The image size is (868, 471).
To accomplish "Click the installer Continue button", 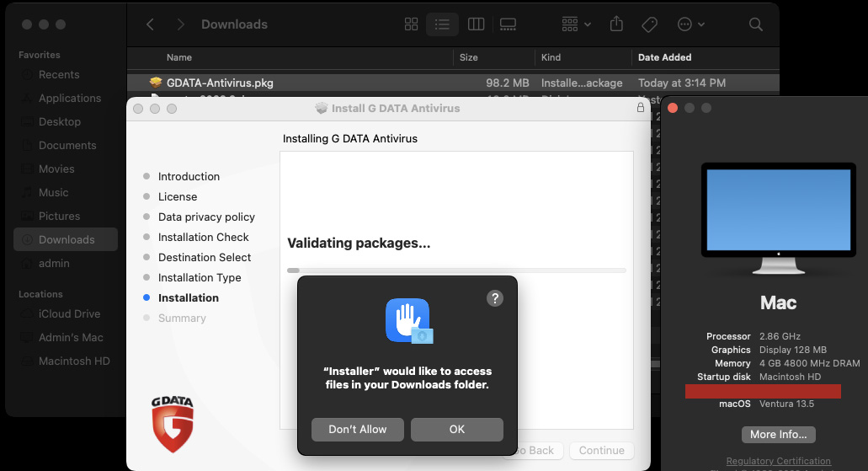I will point(602,451).
